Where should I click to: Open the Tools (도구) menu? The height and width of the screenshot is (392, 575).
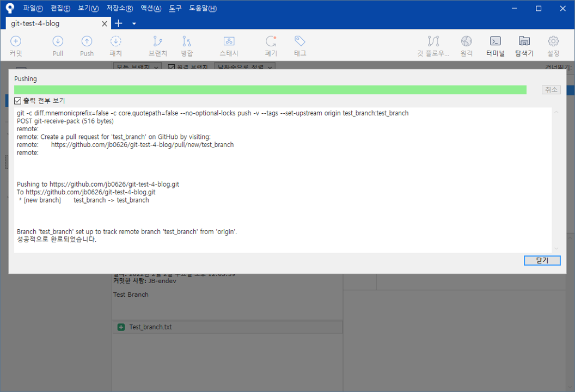click(175, 8)
